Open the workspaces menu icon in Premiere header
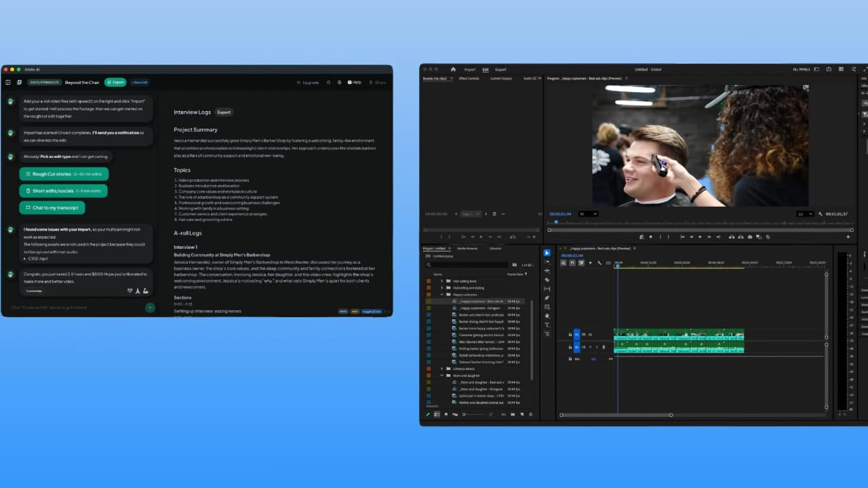Image resolution: width=868 pixels, height=488 pixels. [816, 69]
